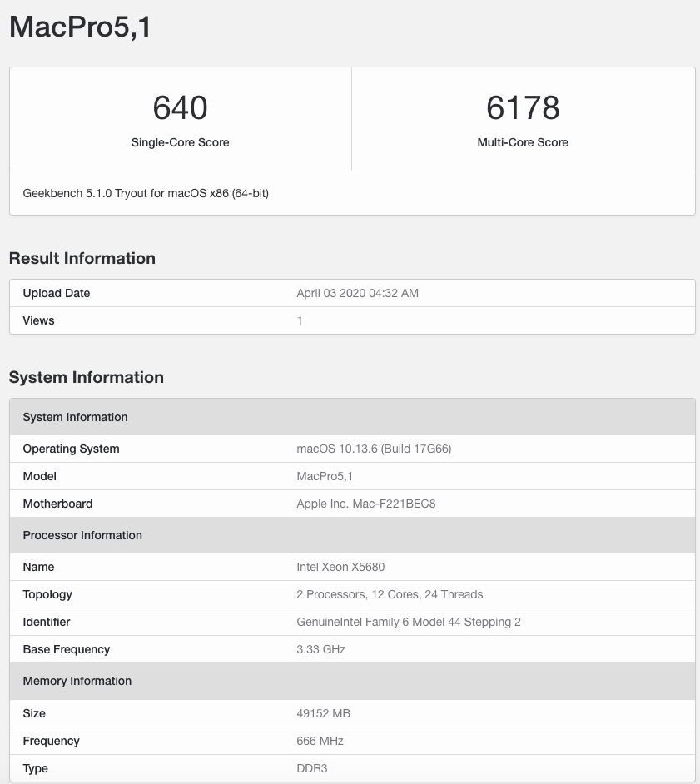Click the memory Frequency label
700x784 pixels.
tap(51, 741)
